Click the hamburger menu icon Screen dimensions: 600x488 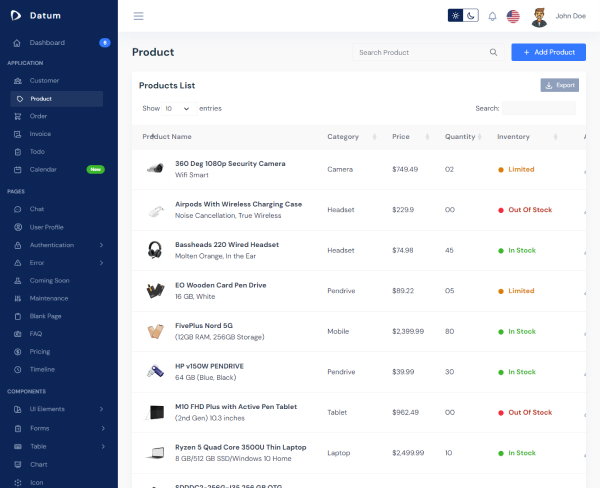click(x=138, y=16)
